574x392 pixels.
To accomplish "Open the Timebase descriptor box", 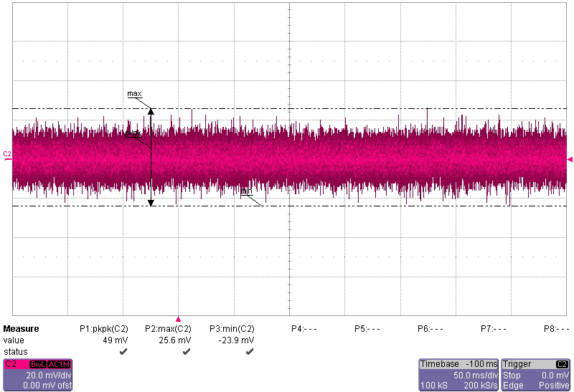I will [x=458, y=375].
